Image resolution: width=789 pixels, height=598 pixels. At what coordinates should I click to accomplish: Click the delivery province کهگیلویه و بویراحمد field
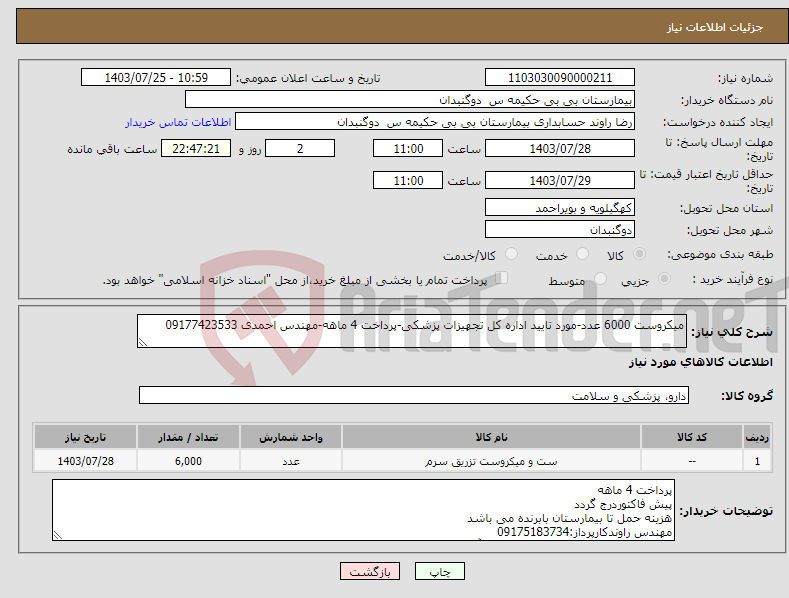tap(560, 207)
